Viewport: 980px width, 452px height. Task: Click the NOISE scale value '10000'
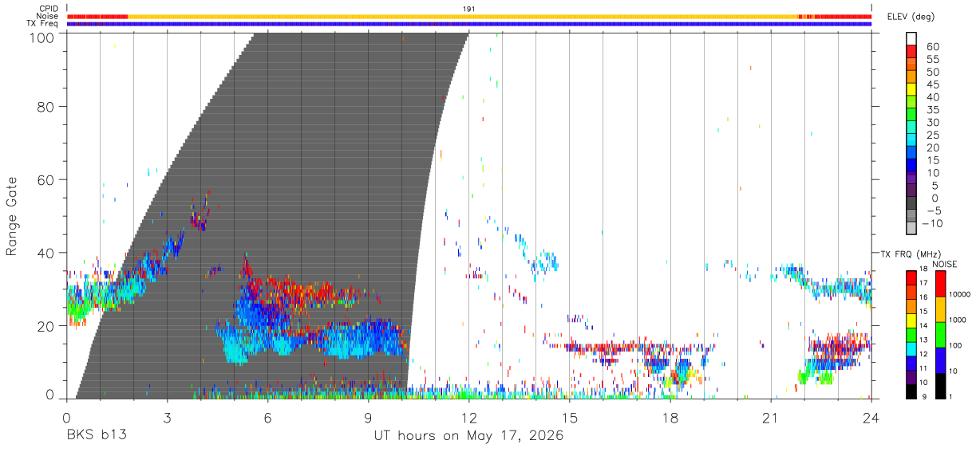[959, 294]
